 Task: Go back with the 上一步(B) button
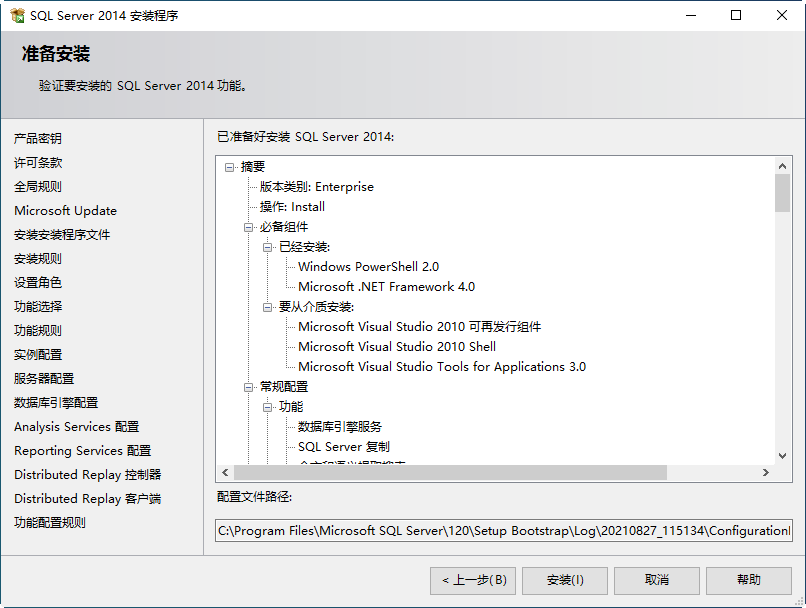473,580
